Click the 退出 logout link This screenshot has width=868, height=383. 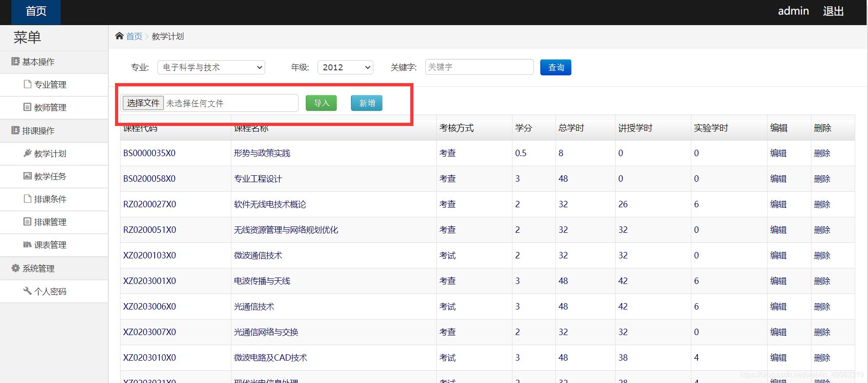(x=833, y=11)
